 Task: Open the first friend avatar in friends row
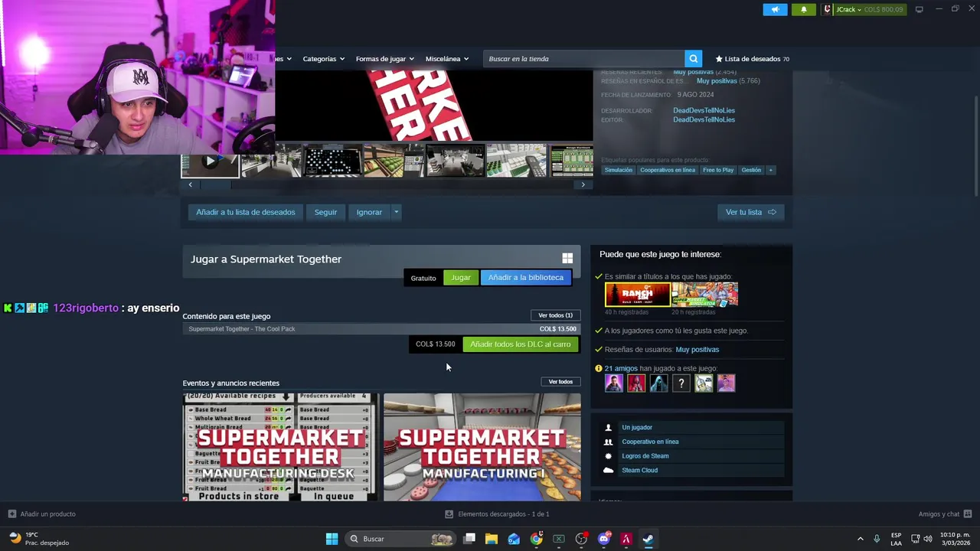614,383
